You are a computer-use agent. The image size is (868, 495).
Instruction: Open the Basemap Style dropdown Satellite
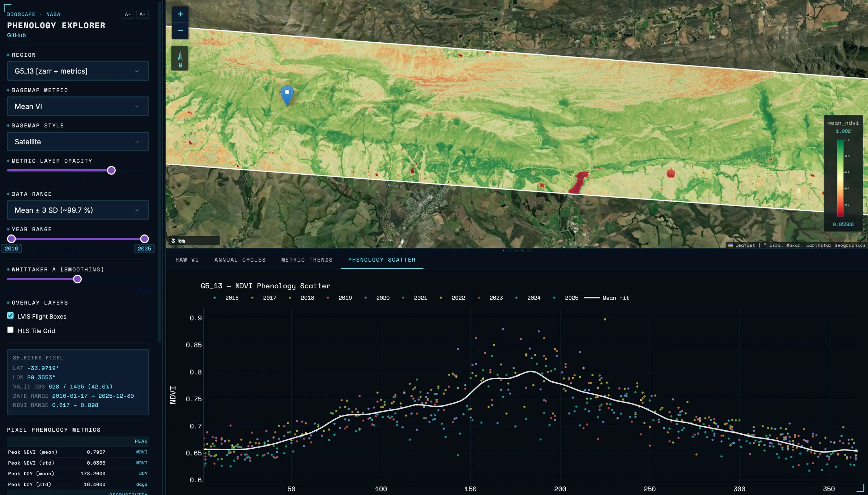(x=78, y=141)
